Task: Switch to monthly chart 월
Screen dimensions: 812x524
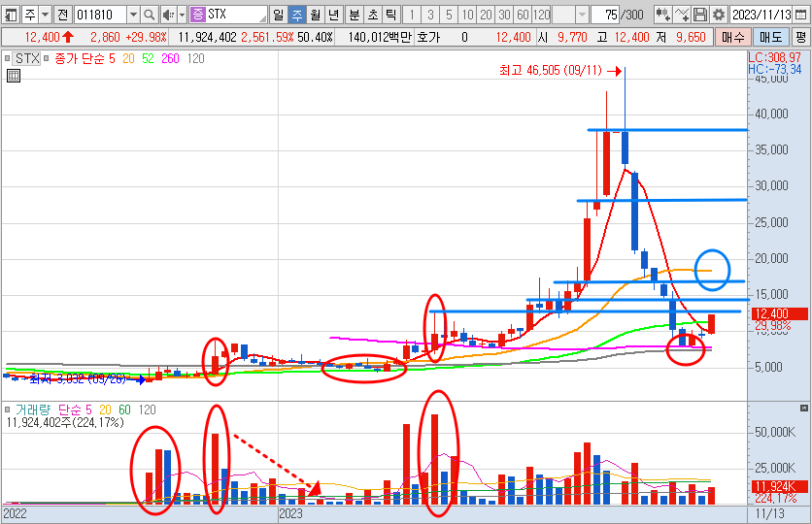Action: click(316, 15)
